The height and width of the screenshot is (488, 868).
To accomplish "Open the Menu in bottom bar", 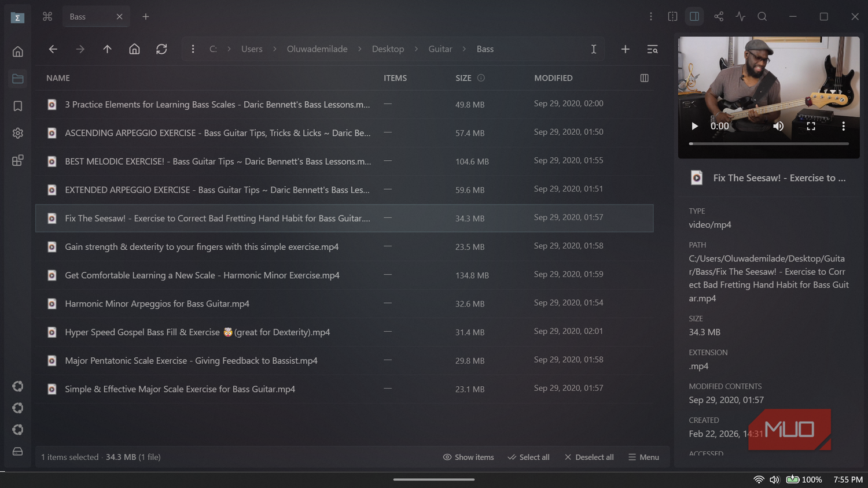I will pyautogui.click(x=643, y=457).
